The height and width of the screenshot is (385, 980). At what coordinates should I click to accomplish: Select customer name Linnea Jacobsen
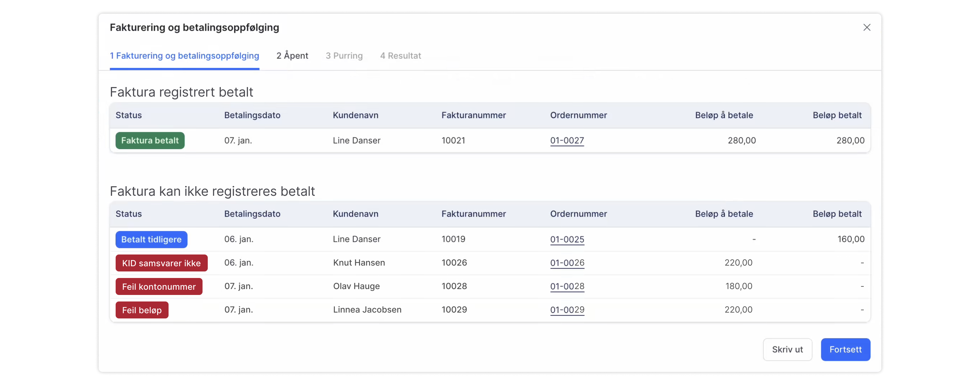(367, 310)
